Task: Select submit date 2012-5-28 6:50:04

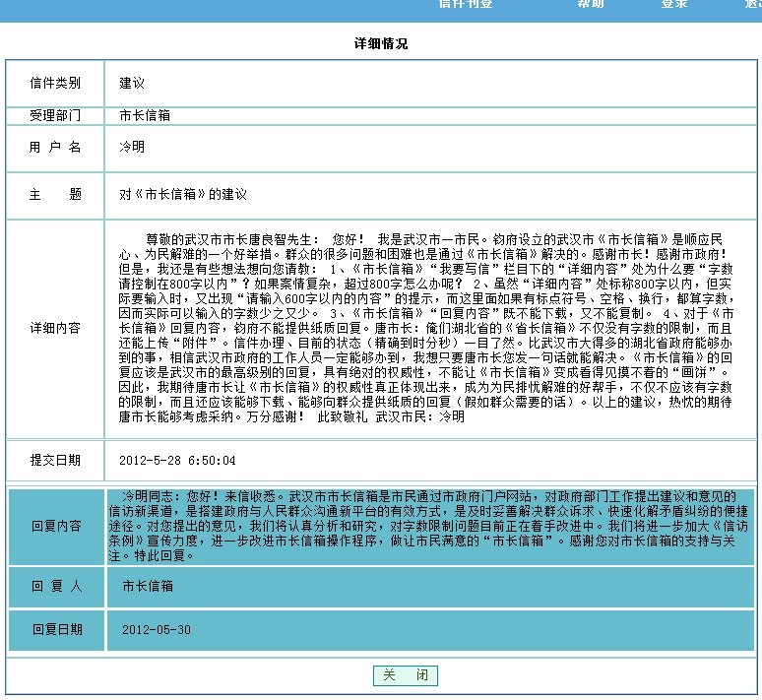Action: tap(177, 461)
